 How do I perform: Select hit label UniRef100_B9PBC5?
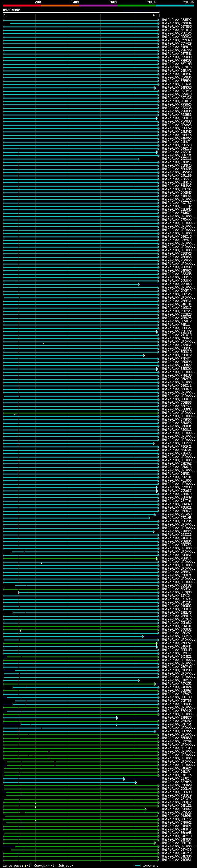click(177, 718)
